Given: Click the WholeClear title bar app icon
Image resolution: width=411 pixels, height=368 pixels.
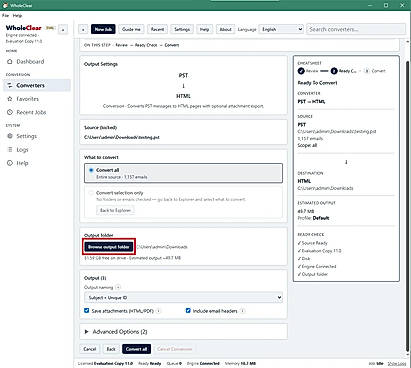Looking at the screenshot, I should point(5,5).
